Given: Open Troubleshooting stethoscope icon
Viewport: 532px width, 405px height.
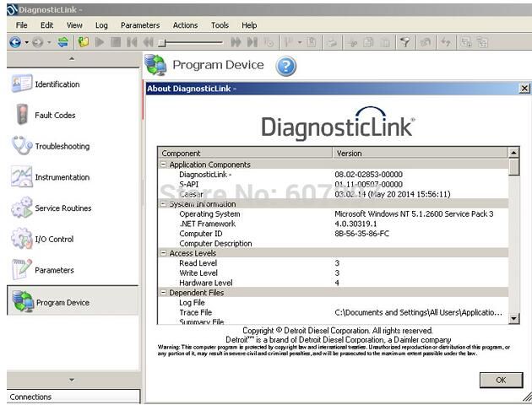Looking at the screenshot, I should tap(22, 146).
